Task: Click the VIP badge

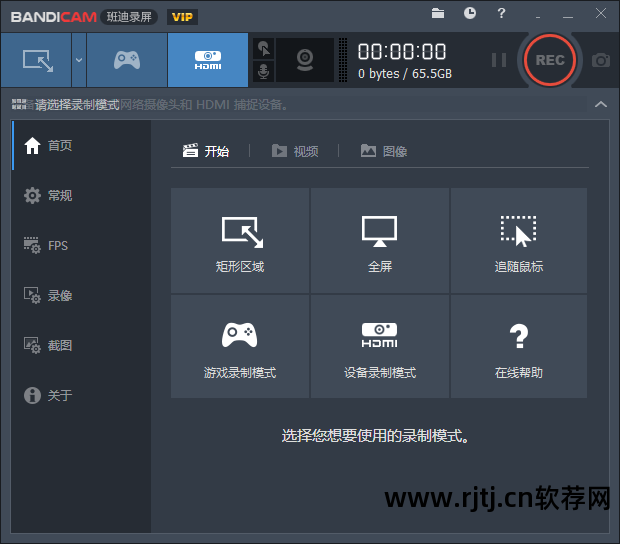Action: pyautogui.click(x=182, y=17)
